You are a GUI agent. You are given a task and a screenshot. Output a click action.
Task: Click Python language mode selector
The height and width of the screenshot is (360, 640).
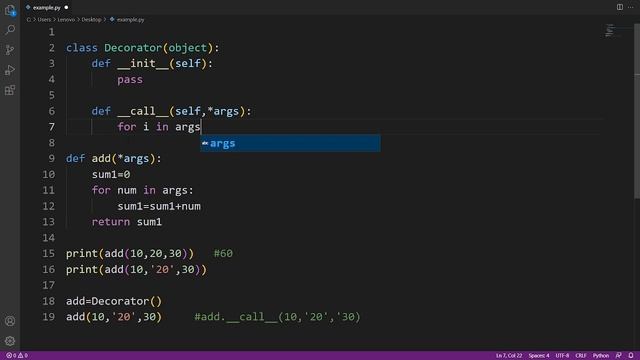coord(600,356)
